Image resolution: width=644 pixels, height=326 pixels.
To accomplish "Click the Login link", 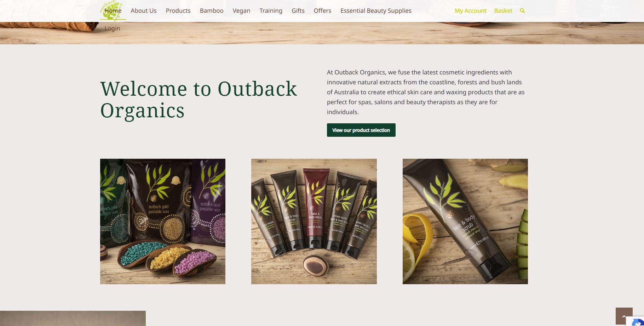I will pyautogui.click(x=112, y=28).
